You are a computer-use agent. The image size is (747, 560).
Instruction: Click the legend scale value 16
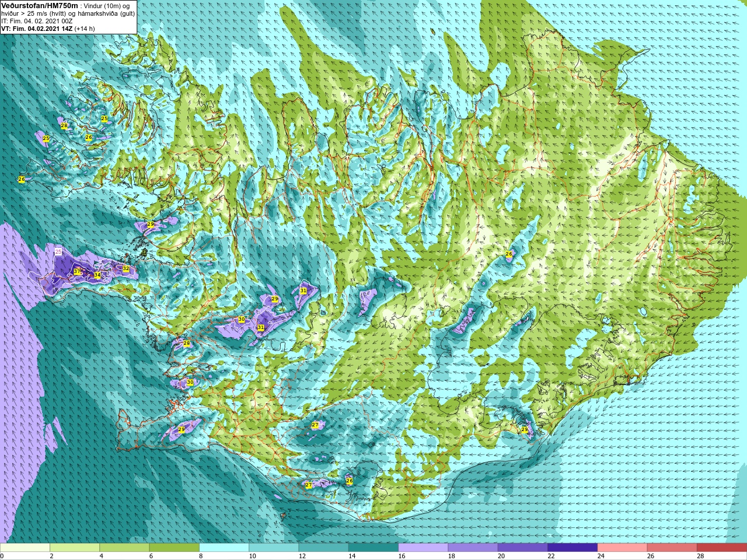point(402,556)
